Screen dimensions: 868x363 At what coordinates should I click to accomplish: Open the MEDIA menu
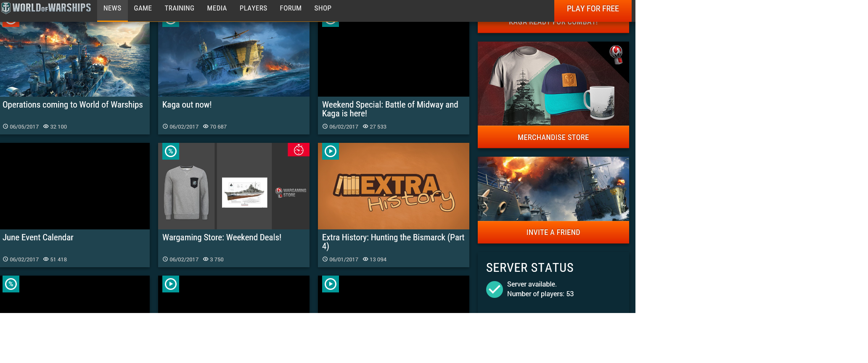[217, 8]
